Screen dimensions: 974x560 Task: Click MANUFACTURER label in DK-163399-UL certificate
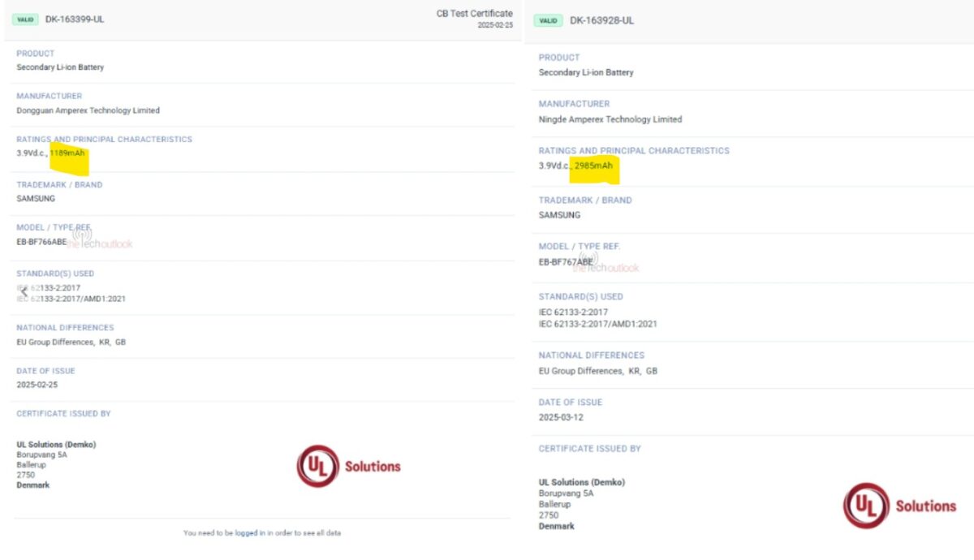50,97
